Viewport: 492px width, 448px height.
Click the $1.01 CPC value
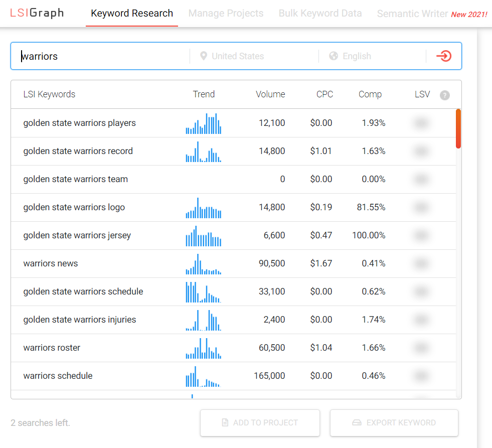tap(321, 151)
